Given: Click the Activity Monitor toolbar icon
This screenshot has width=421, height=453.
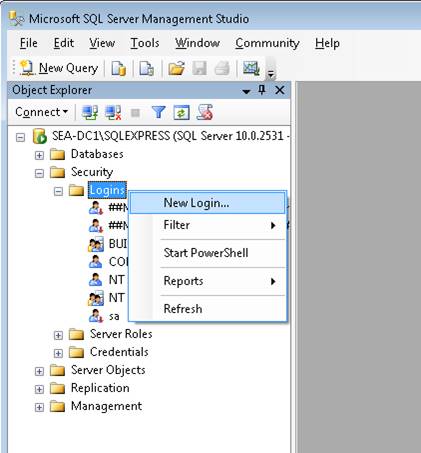Looking at the screenshot, I should tap(251, 68).
